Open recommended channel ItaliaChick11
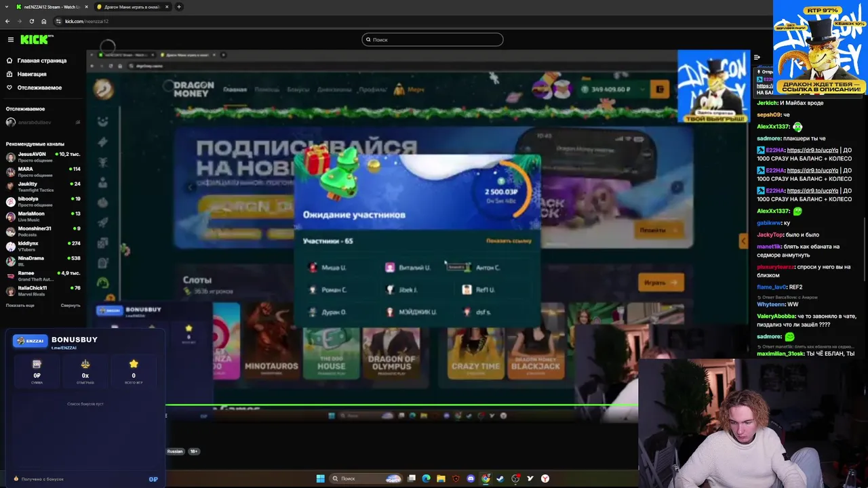The width and height of the screenshot is (868, 488). (x=43, y=291)
